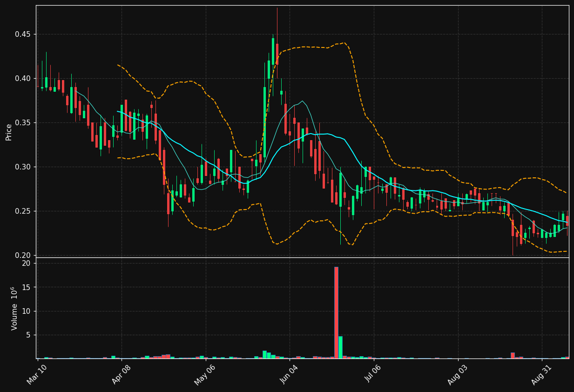Click the May 06 date label
This screenshot has width=574, height=392.
[x=205, y=374]
